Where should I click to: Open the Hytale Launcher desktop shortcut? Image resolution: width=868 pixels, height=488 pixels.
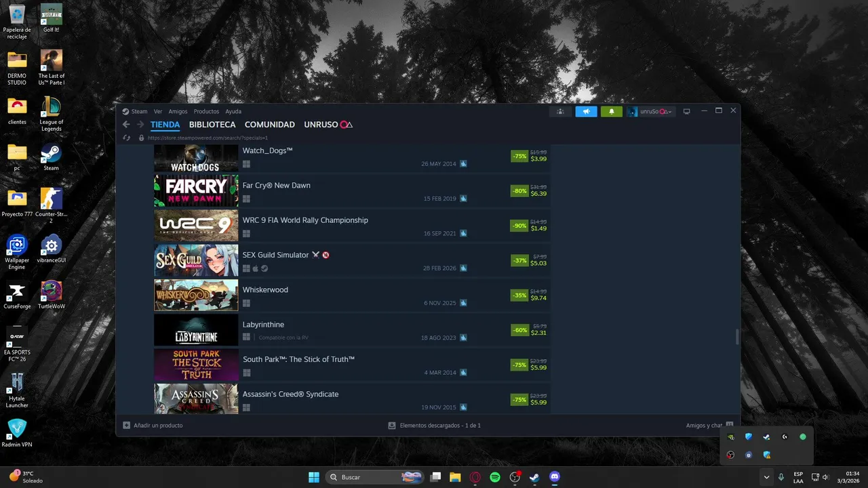pos(17,390)
